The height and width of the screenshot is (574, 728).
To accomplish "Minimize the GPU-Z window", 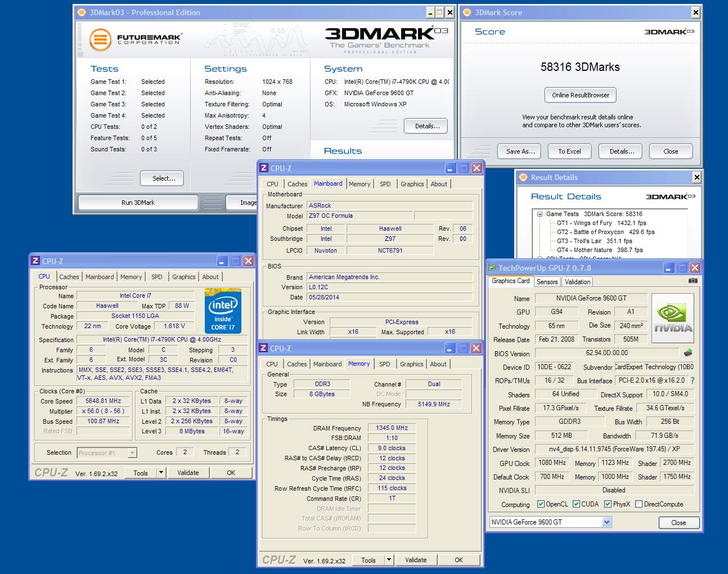I will (x=669, y=268).
